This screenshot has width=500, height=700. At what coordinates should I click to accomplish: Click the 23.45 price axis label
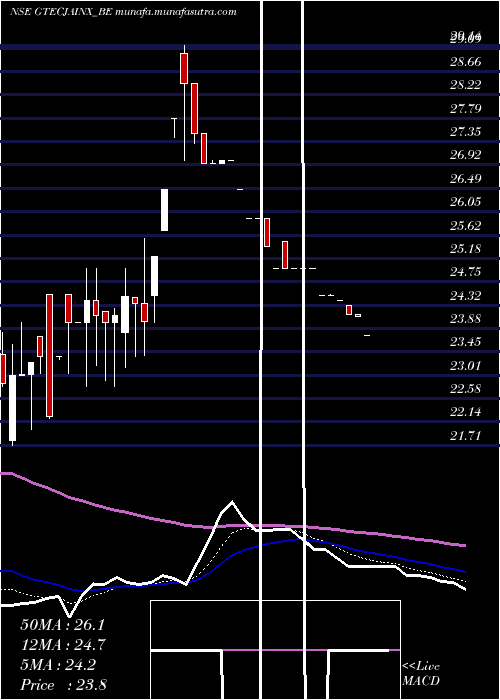click(x=466, y=342)
